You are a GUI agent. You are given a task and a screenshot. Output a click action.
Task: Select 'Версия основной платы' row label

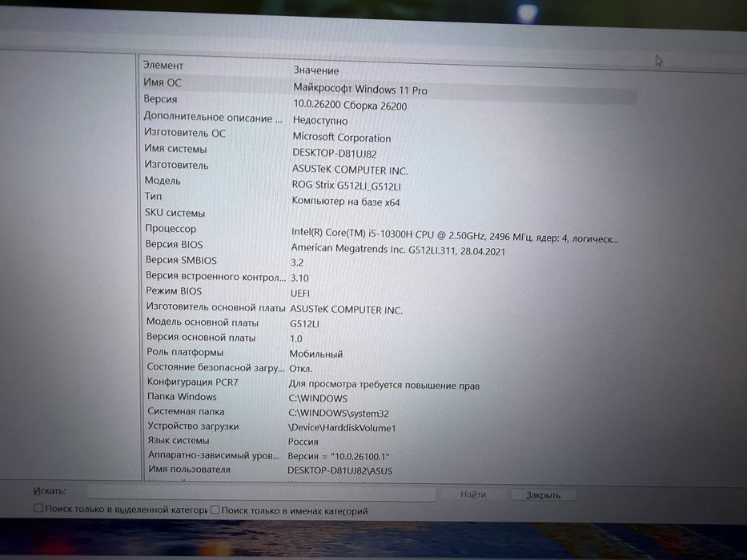201,337
